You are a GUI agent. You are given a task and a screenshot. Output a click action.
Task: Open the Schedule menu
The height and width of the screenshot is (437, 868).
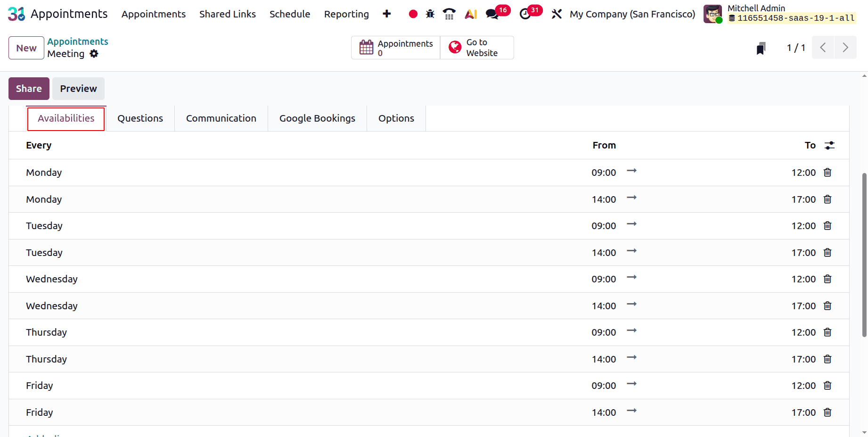[x=290, y=14]
